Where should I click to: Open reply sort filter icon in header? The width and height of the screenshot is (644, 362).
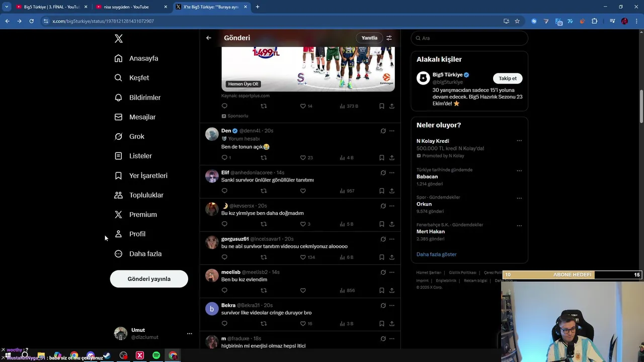389,38
